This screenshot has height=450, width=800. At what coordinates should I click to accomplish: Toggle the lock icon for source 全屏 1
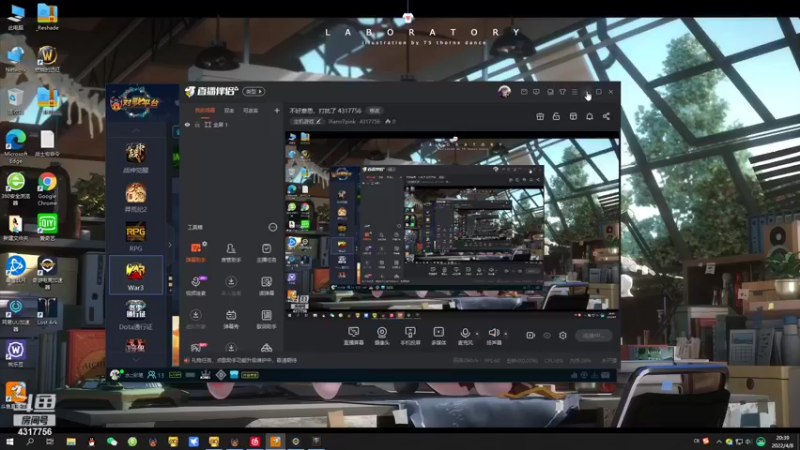pyautogui.click(x=197, y=124)
